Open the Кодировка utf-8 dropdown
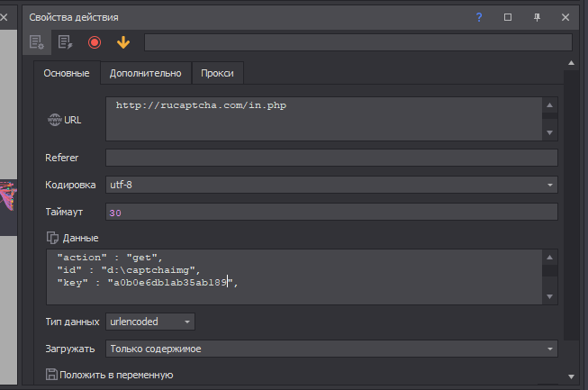The width and height of the screenshot is (588, 390). coord(331,185)
